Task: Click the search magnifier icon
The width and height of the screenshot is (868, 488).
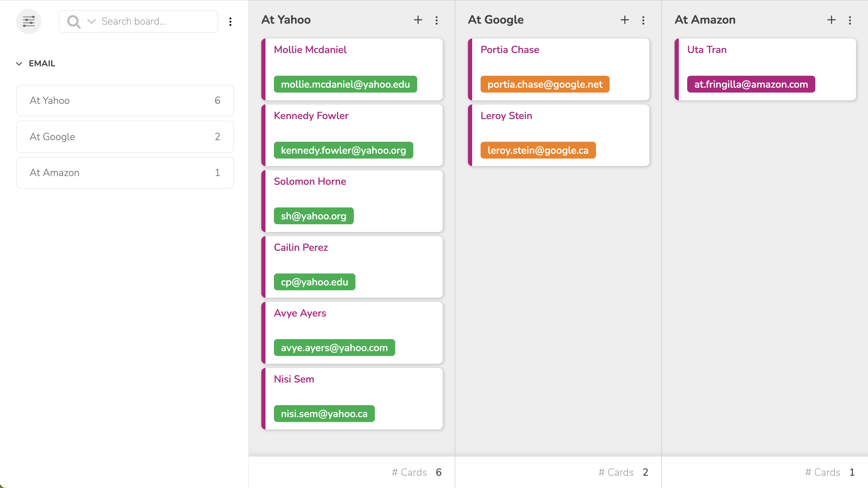Action: point(73,22)
